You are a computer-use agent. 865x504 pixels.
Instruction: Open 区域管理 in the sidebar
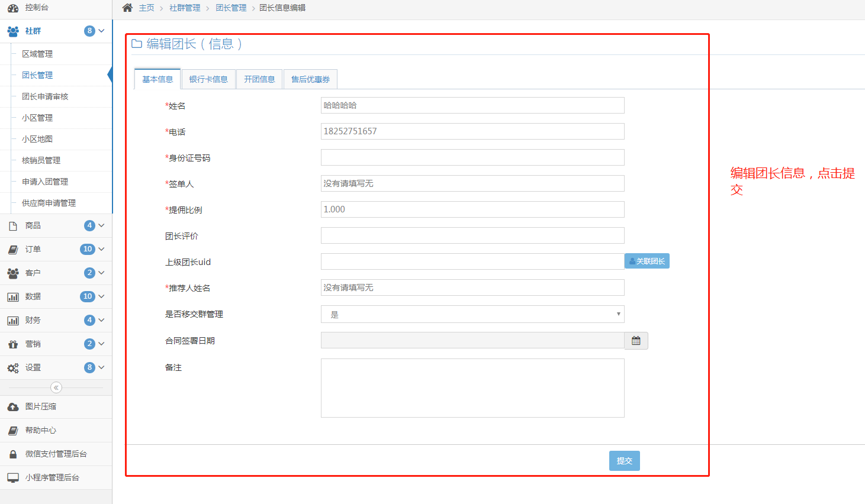(37, 54)
